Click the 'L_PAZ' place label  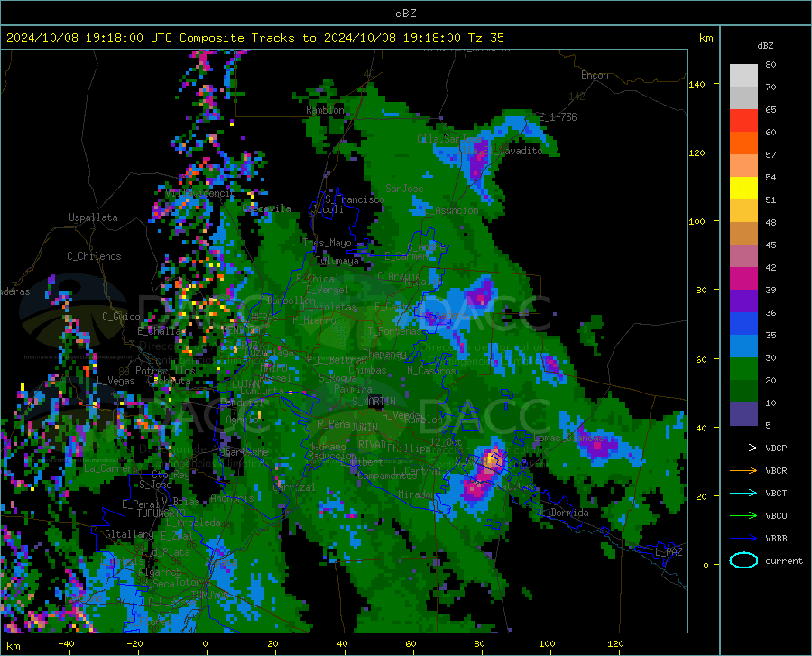coord(669,552)
